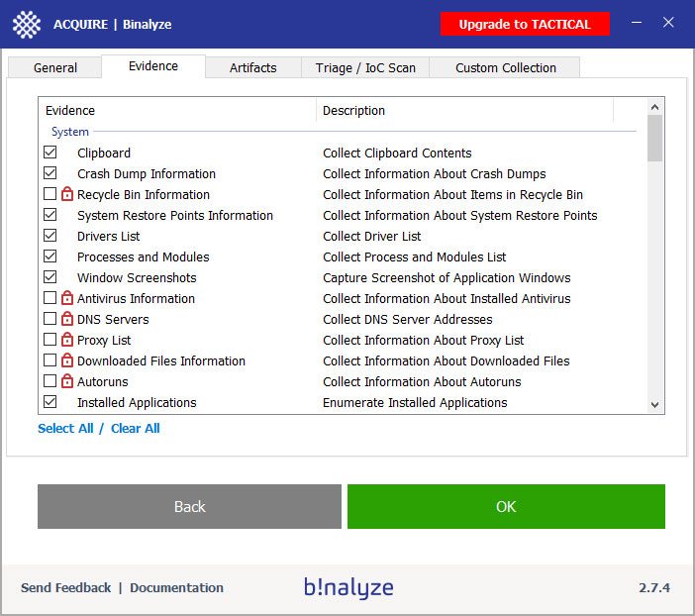Open the Send Feedback link
This screenshot has width=695, height=616.
click(65, 587)
